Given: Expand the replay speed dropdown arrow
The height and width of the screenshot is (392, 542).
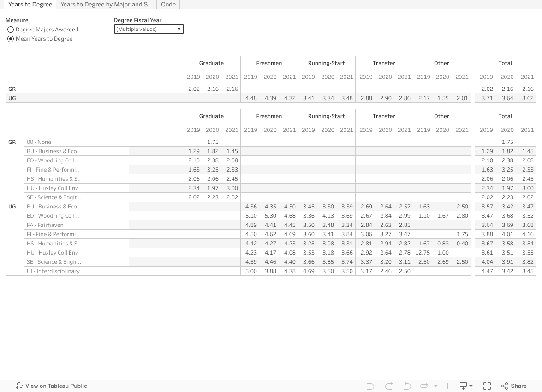Looking at the screenshot, I should point(436,386).
